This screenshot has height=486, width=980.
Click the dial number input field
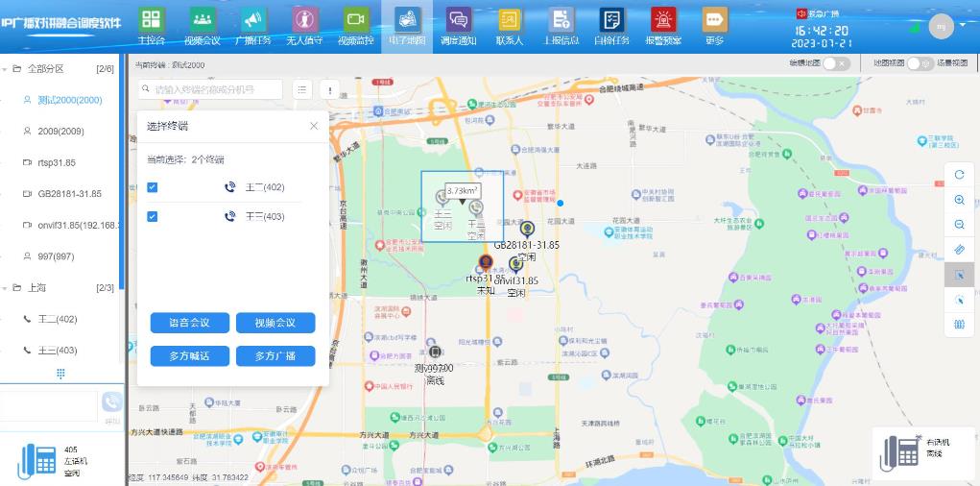[49, 406]
